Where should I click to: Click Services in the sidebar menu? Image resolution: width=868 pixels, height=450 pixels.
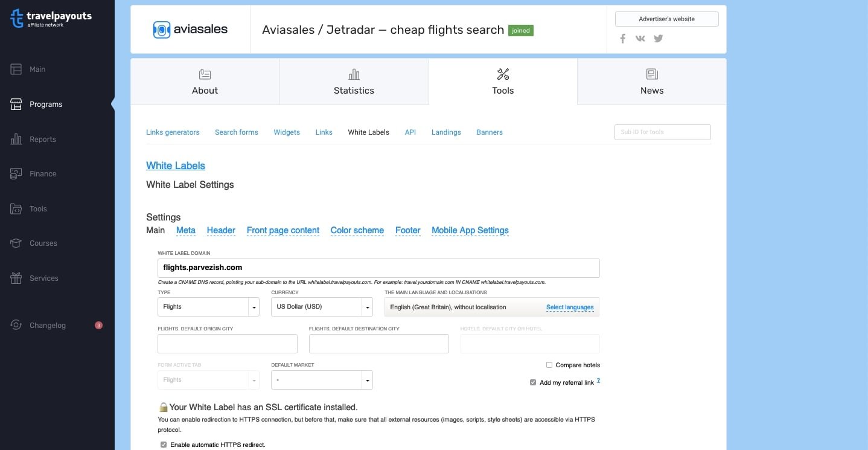44,278
